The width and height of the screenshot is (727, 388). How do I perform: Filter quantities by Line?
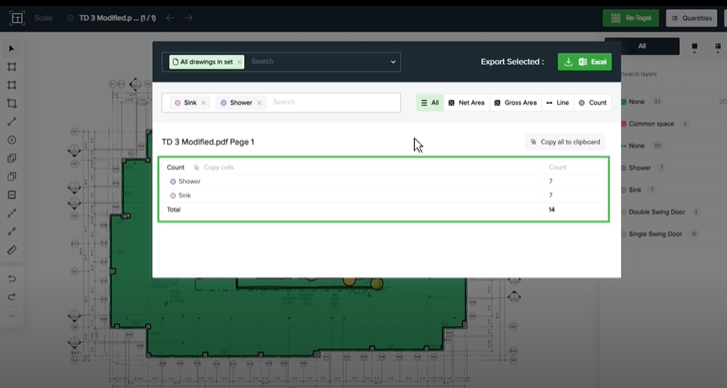(558, 103)
